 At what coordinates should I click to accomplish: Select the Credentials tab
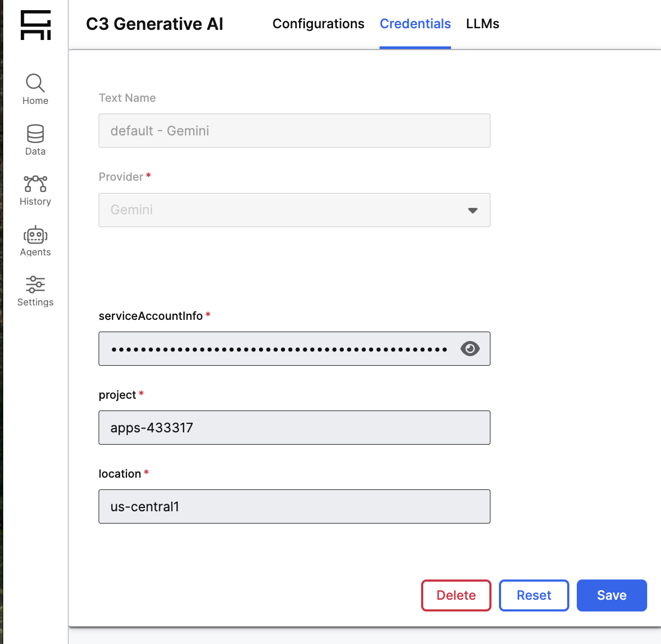[x=415, y=24]
